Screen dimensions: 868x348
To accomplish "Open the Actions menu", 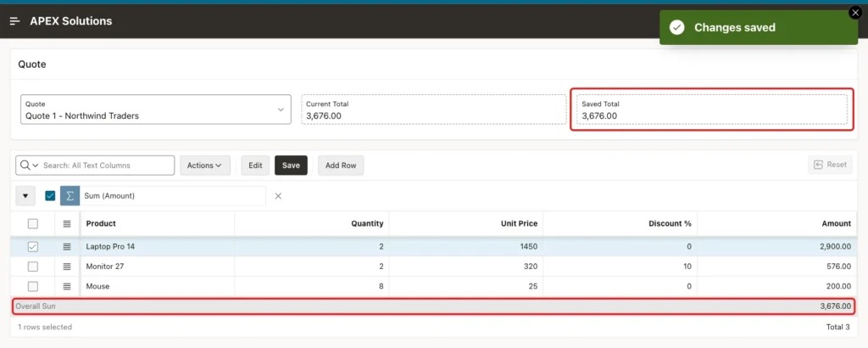I will pyautogui.click(x=205, y=166).
